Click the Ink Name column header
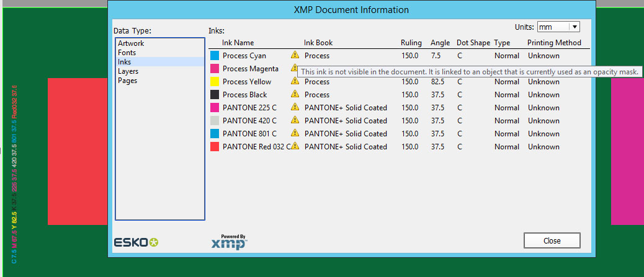This screenshot has width=644, height=277. coord(238,43)
